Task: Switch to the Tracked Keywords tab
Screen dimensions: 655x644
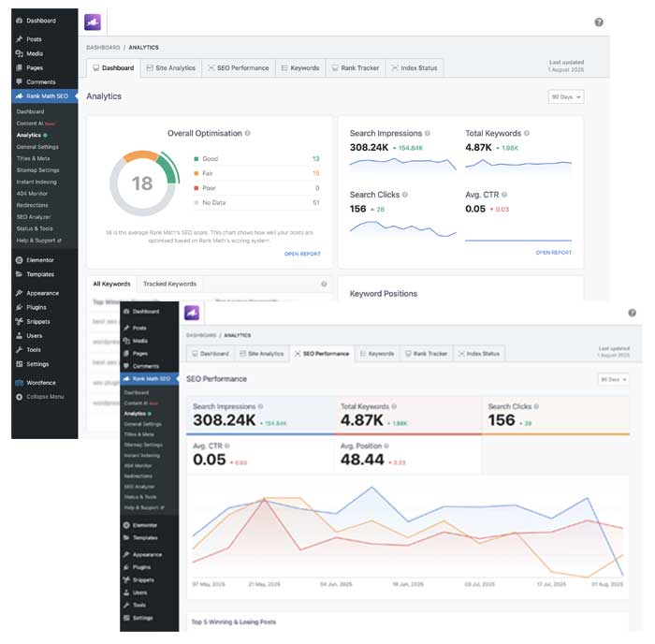Action: 169,284
